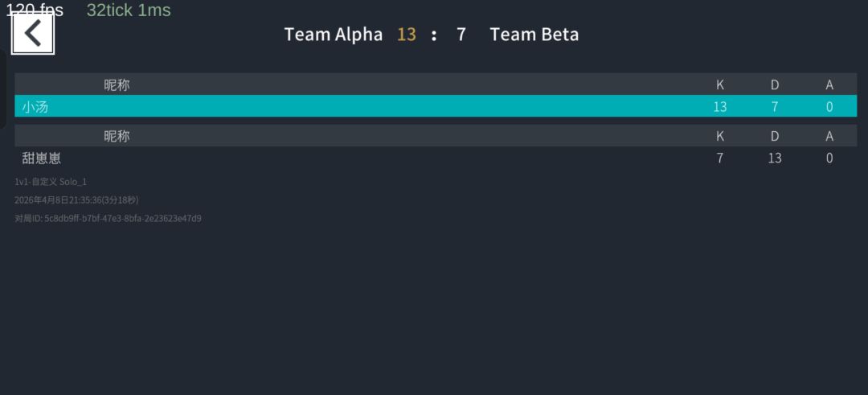Click 小汤's kill count of 13
The image size is (868, 395).
[720, 106]
